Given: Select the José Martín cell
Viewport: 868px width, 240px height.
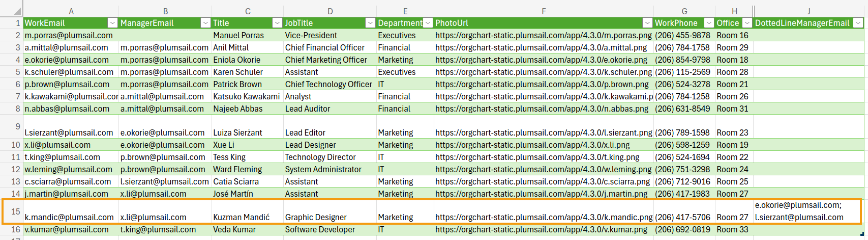Looking at the screenshot, I should click(247, 194).
